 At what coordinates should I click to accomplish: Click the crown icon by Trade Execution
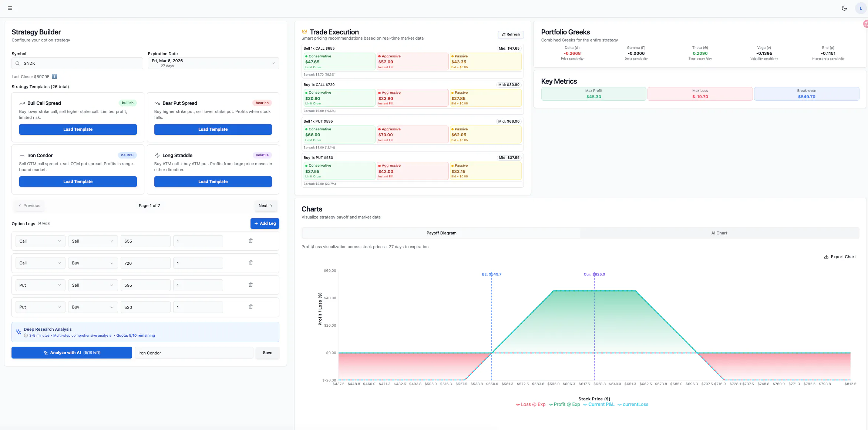(305, 32)
